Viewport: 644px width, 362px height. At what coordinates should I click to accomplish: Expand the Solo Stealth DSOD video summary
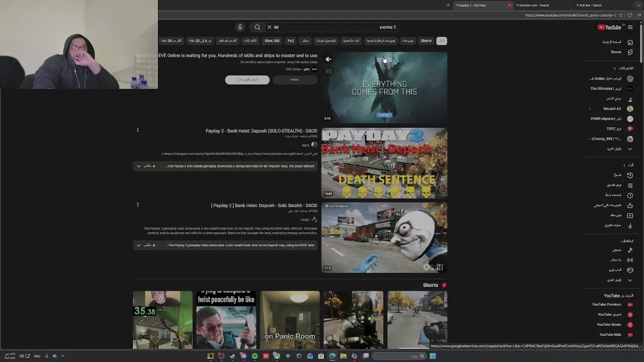pyautogui.click(x=139, y=245)
